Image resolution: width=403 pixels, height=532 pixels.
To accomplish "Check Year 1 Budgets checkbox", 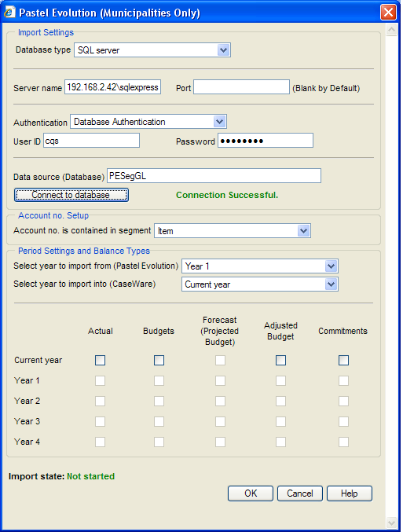I will [x=159, y=380].
